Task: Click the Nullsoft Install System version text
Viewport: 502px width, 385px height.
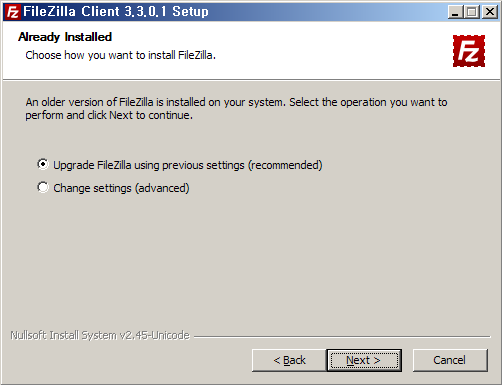Action: pyautogui.click(x=100, y=335)
